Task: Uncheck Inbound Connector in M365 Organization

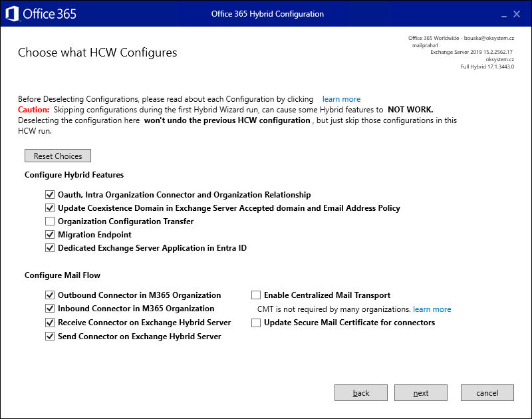Action: [50, 308]
